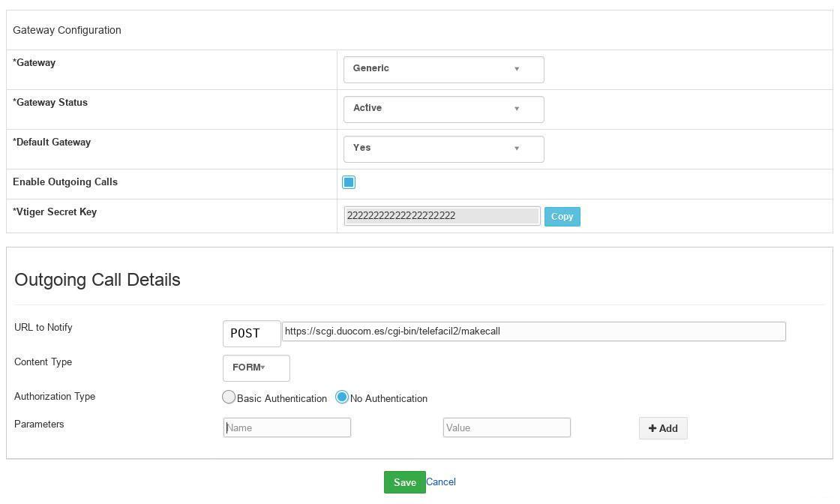Select the No Authentication radio button
This screenshot has height=504, width=840.
(x=342, y=397)
